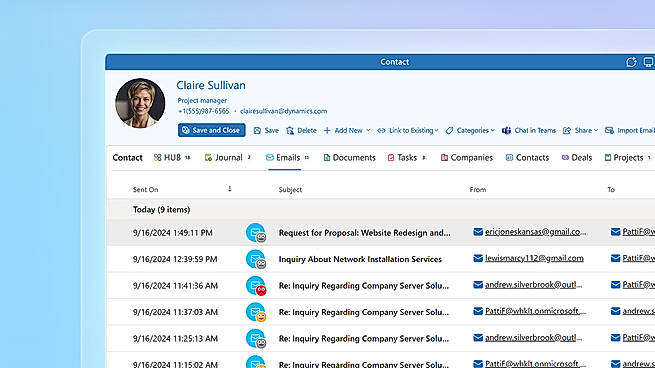Click the Save and Close button
This screenshot has height=368, width=655.
(x=211, y=130)
